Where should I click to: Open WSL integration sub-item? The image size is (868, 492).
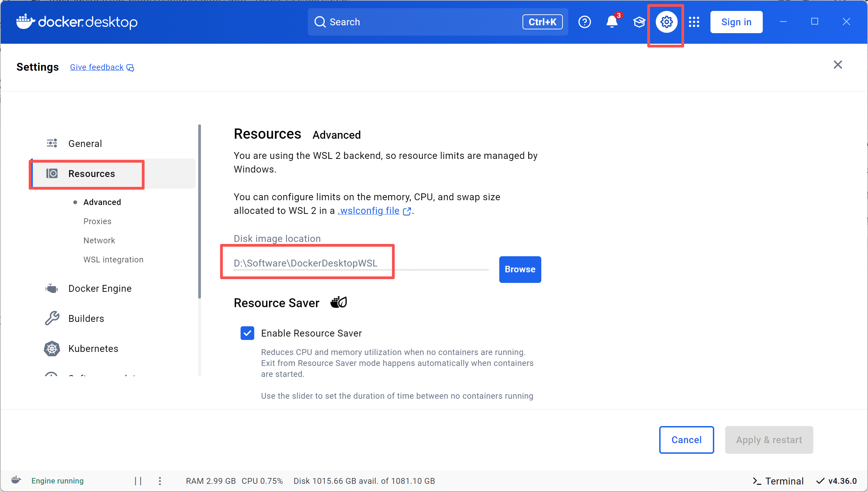click(x=113, y=260)
